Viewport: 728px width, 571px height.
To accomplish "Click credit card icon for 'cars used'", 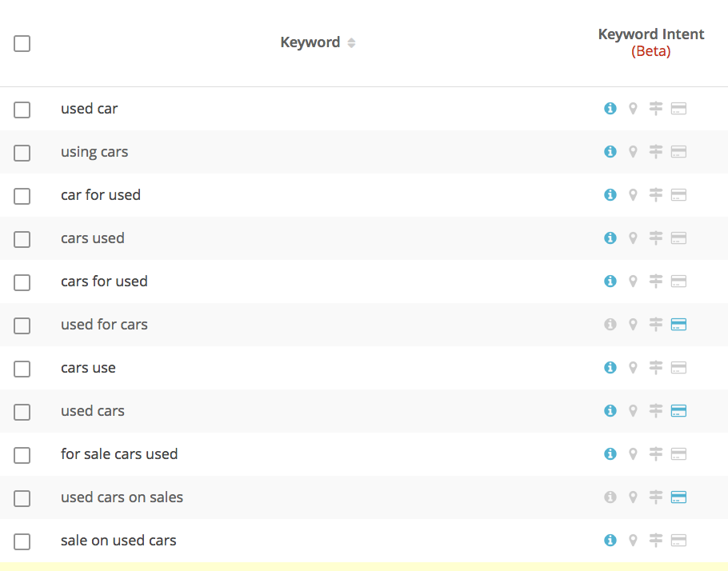I will click(x=678, y=238).
